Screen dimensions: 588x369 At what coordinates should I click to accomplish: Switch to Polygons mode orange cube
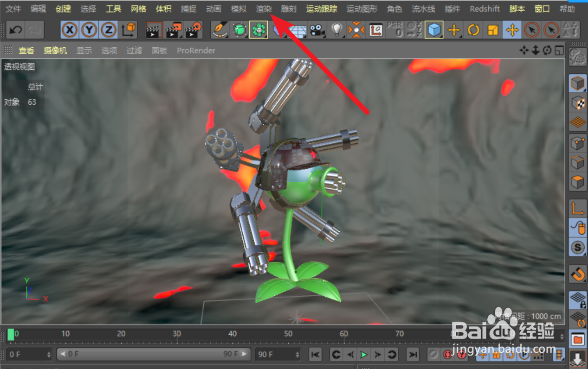coord(578,182)
